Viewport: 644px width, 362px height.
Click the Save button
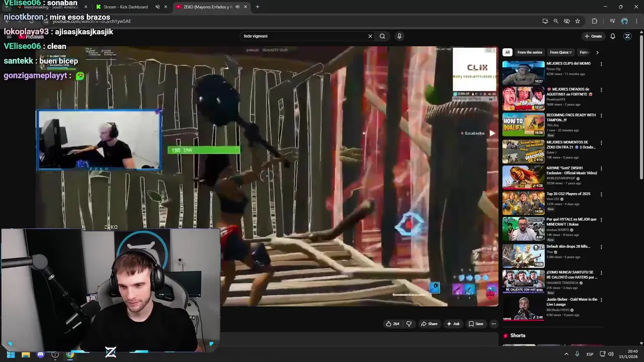pyautogui.click(x=476, y=324)
